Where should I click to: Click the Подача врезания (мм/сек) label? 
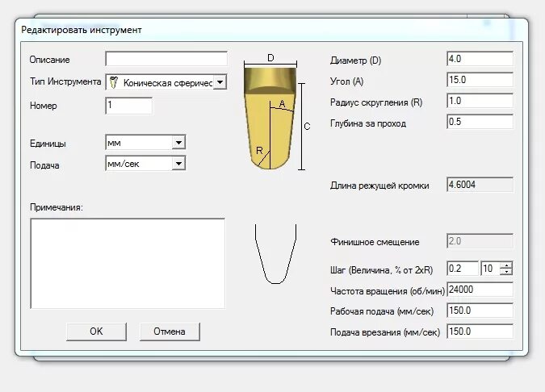coord(385,332)
